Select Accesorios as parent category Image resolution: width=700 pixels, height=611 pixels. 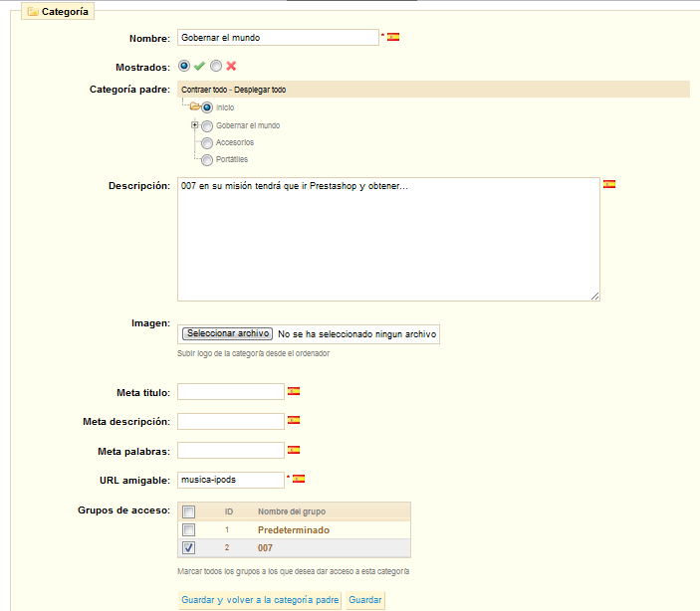point(207,142)
